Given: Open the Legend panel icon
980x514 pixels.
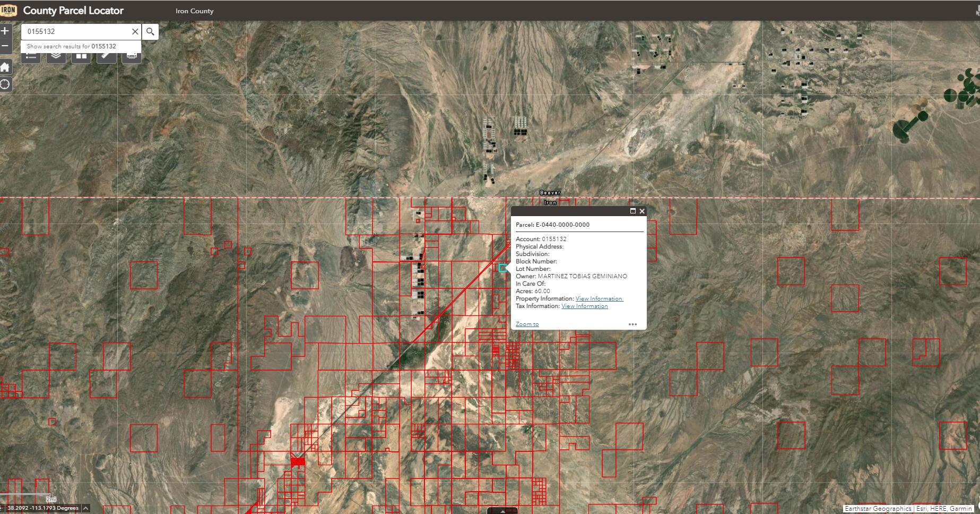Looking at the screenshot, I should [x=30, y=57].
